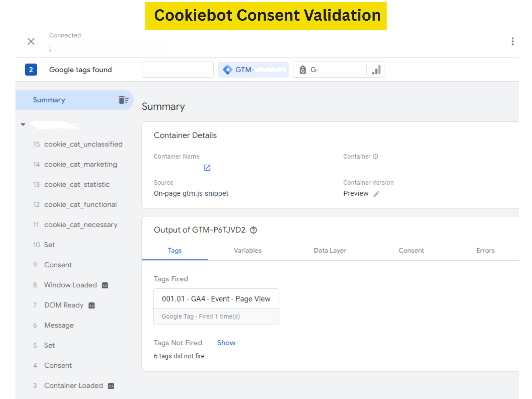This screenshot has width=532, height=399.
Task: Switch to the Variables tab
Action: tap(248, 250)
